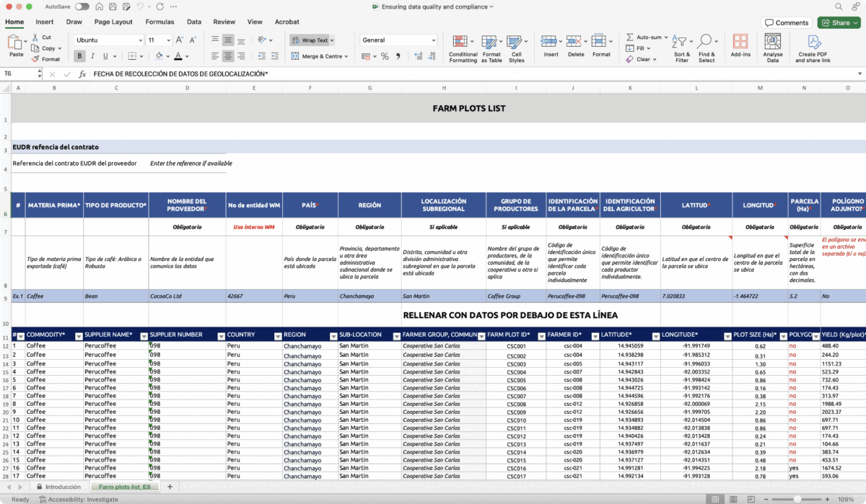This screenshot has height=504, width=866.
Task: Open the General number format dropdown
Action: coord(398,40)
